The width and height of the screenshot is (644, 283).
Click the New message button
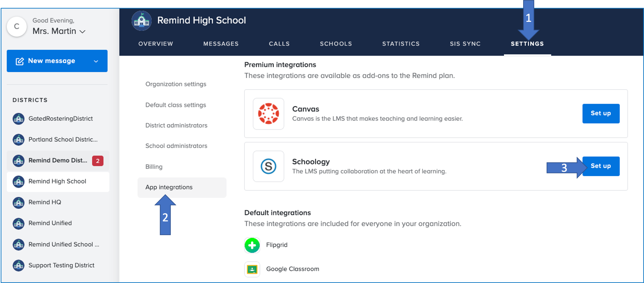pyautogui.click(x=57, y=61)
